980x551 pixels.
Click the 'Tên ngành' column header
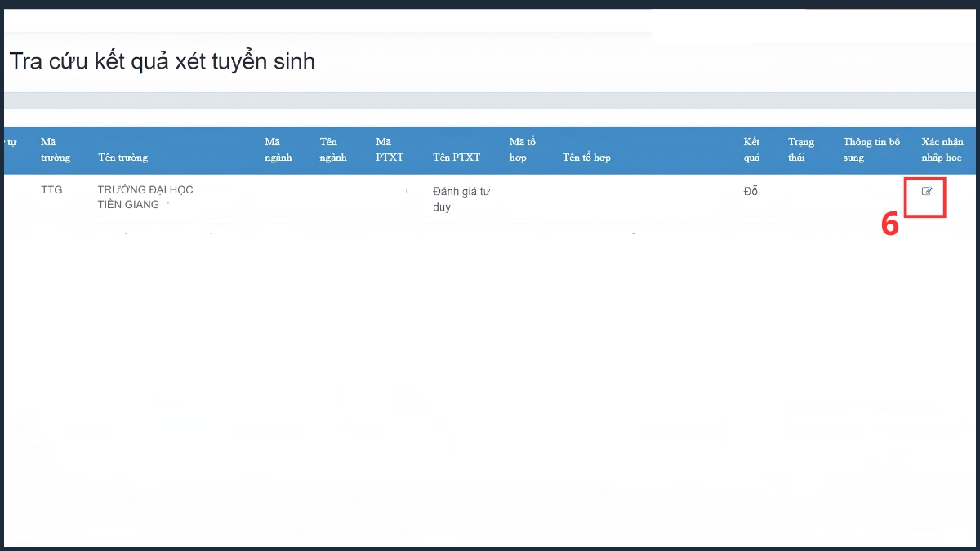click(x=333, y=149)
